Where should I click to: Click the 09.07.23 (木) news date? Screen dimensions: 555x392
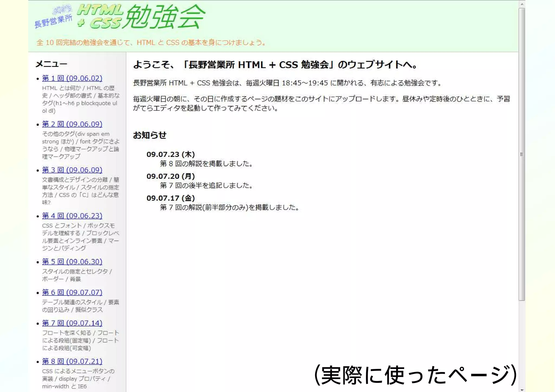click(x=171, y=154)
